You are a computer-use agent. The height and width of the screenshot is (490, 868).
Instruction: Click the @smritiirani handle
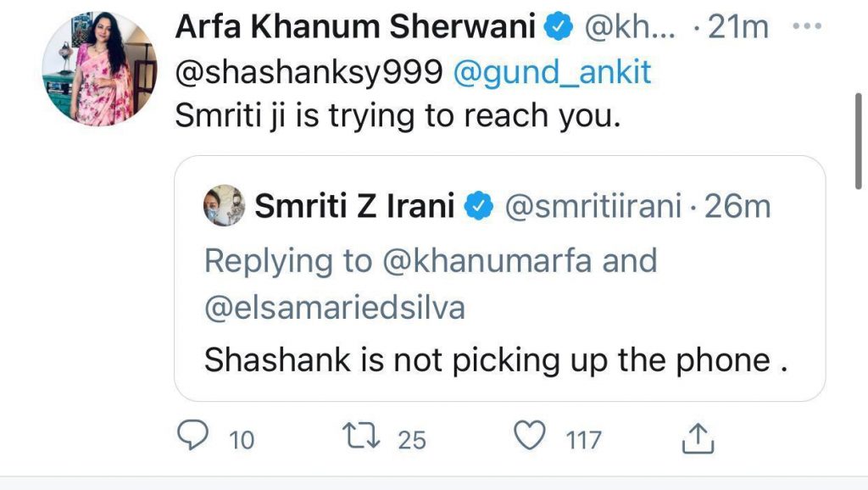click(594, 206)
